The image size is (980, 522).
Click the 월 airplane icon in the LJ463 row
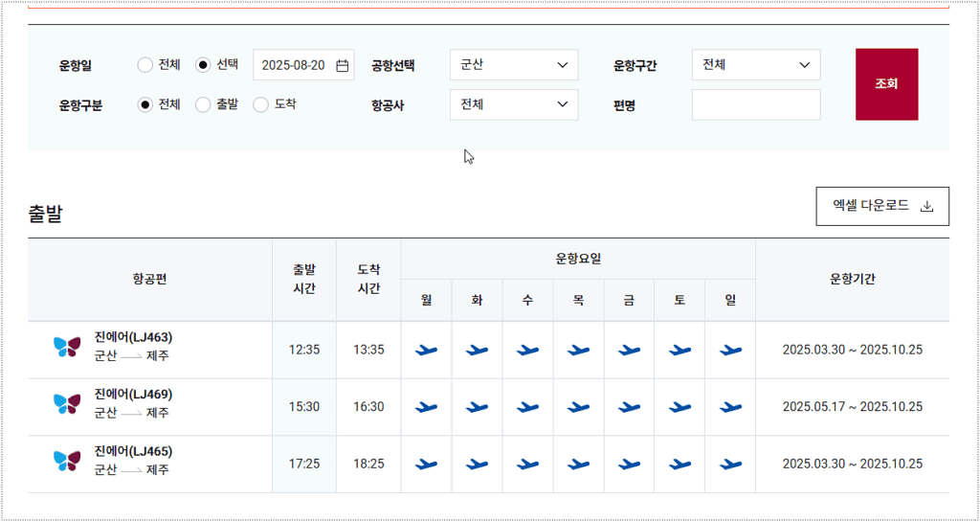pyautogui.click(x=426, y=351)
